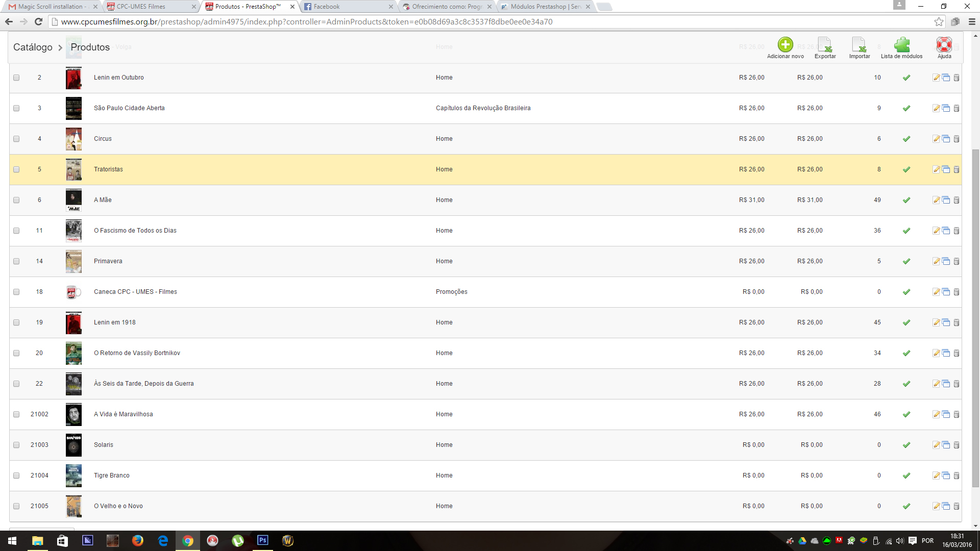Image resolution: width=980 pixels, height=551 pixels.
Task: Open the product name O Retorno de Vassily Bortnikov
Action: tap(137, 353)
